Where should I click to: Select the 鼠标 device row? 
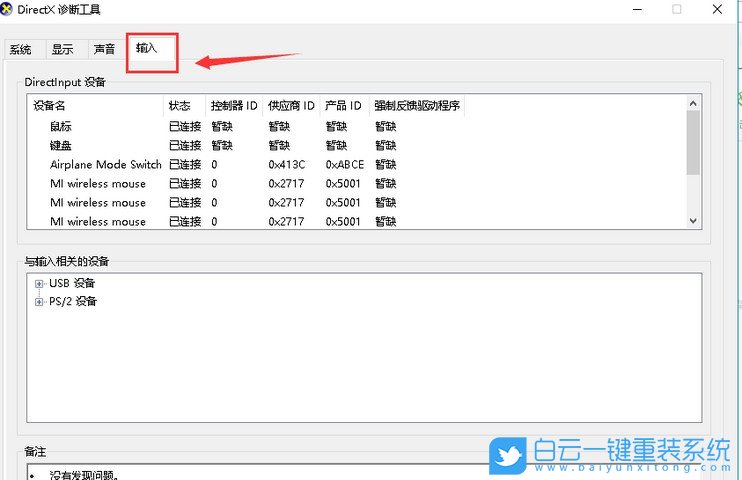point(61,127)
